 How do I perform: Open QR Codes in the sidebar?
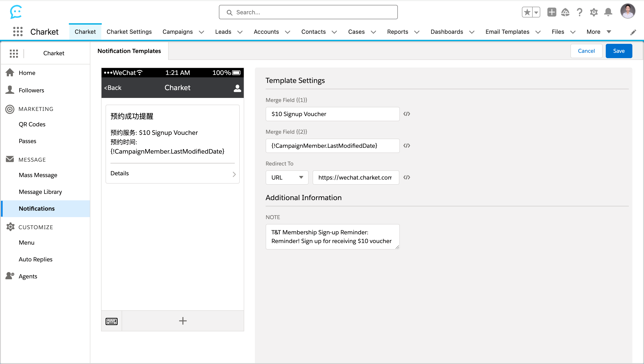pyautogui.click(x=32, y=124)
